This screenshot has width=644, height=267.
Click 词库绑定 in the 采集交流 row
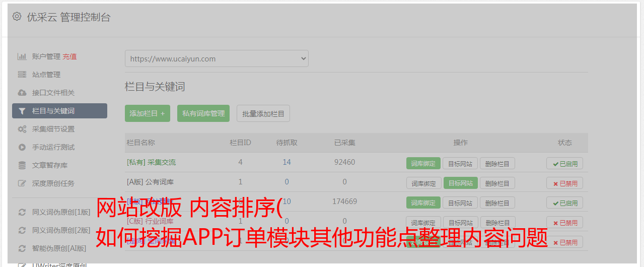(x=423, y=163)
